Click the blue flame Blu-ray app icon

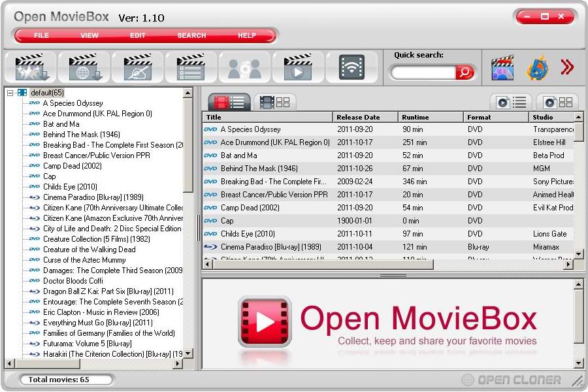point(537,68)
